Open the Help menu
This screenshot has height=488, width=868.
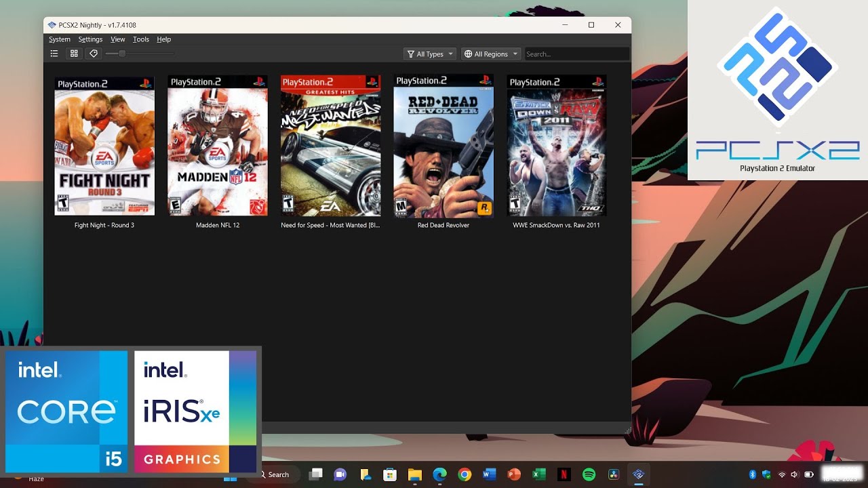tap(164, 39)
